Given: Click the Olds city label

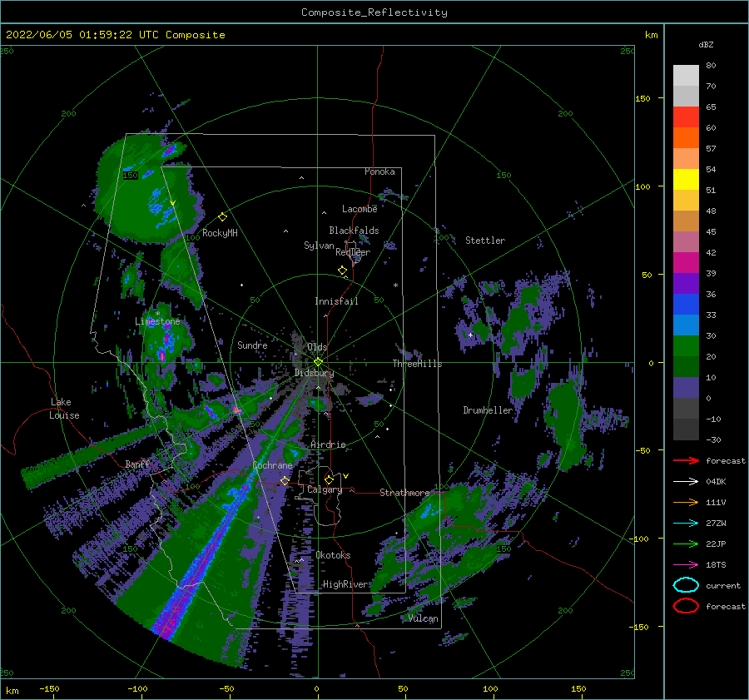Looking at the screenshot, I should pyautogui.click(x=317, y=347).
